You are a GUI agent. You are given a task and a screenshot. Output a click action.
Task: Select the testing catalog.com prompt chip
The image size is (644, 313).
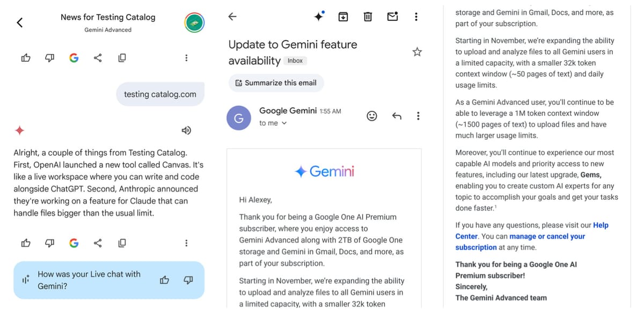160,93
